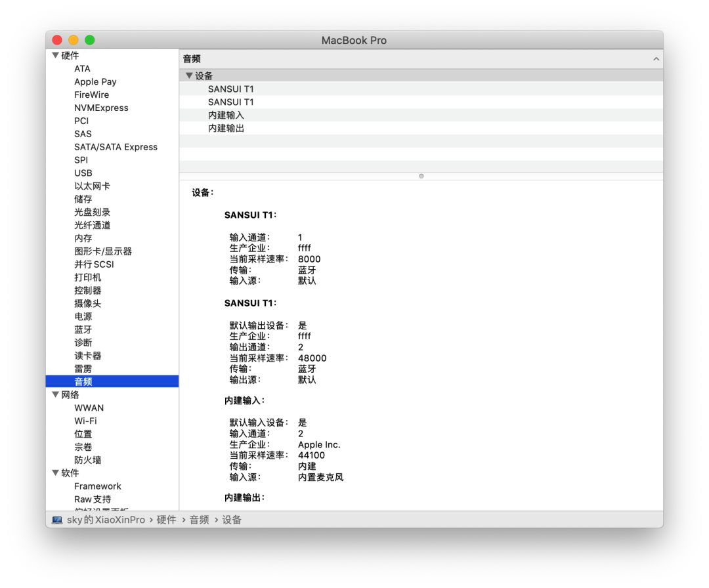Screen dimensions: 709x588
Task: Open 储存 in the sidebar
Action: pyautogui.click(x=83, y=199)
